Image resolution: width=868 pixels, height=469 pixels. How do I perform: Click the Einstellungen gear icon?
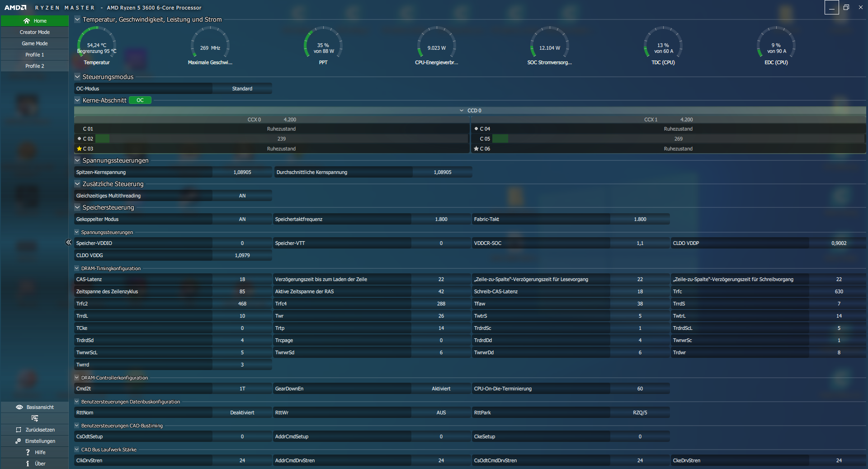tap(18, 441)
